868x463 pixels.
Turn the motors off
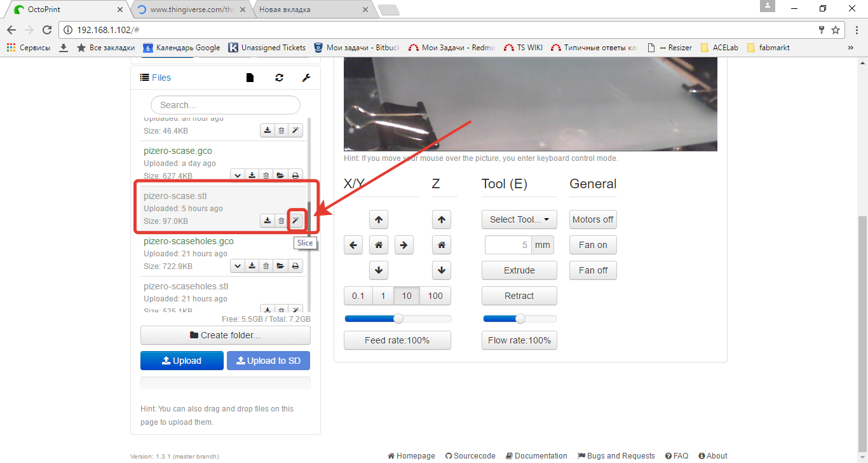point(593,219)
